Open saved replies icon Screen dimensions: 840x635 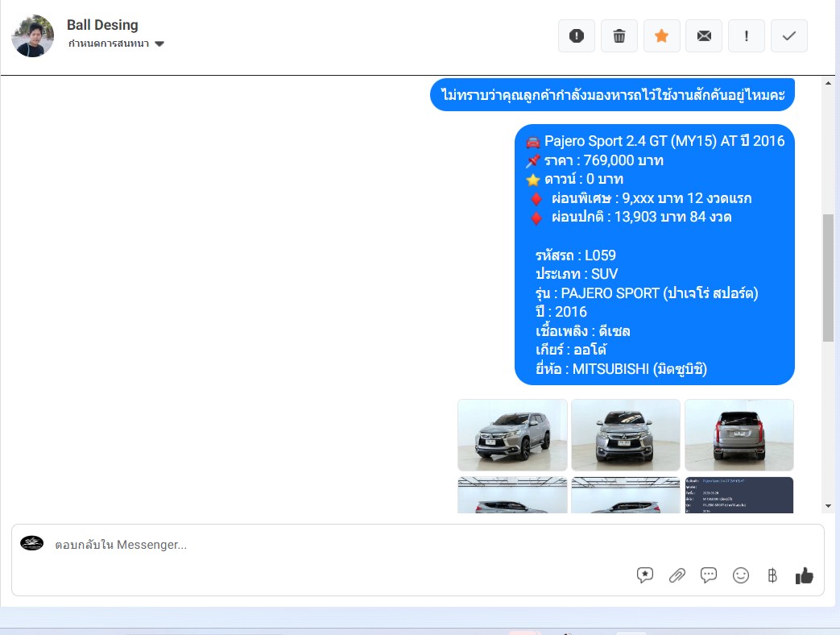[645, 575]
